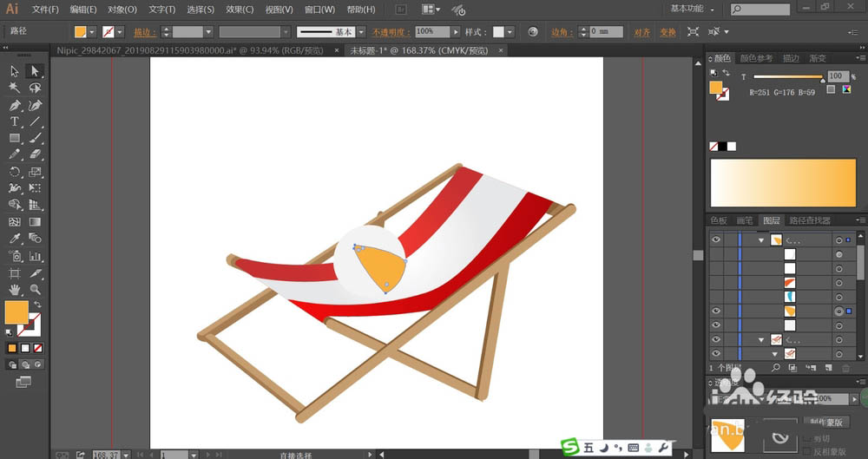Click the orange gradient color spectrum bar
The image size is (868, 459).
tap(783, 183)
